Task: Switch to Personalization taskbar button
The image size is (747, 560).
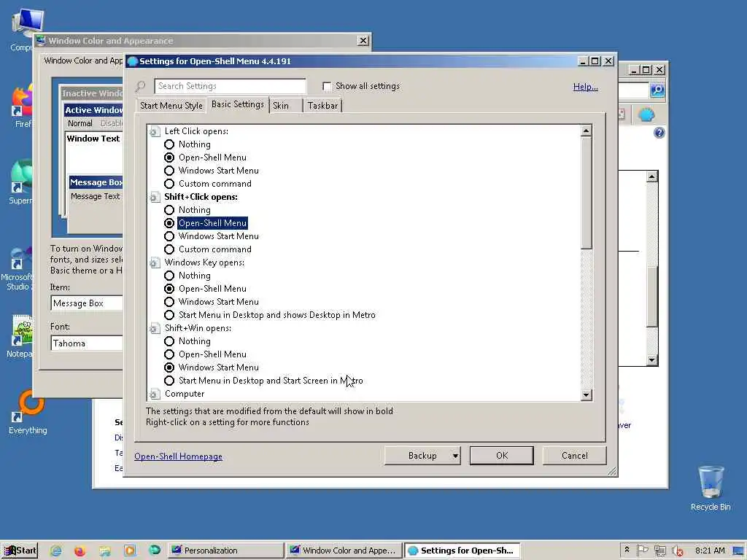Action: click(x=225, y=551)
